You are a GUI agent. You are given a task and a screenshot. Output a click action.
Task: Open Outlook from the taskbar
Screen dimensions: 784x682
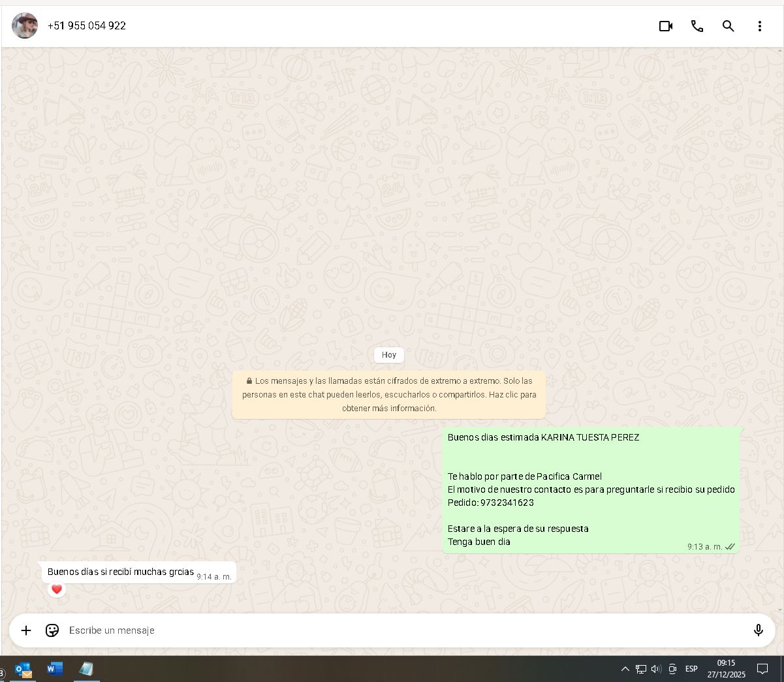click(24, 669)
